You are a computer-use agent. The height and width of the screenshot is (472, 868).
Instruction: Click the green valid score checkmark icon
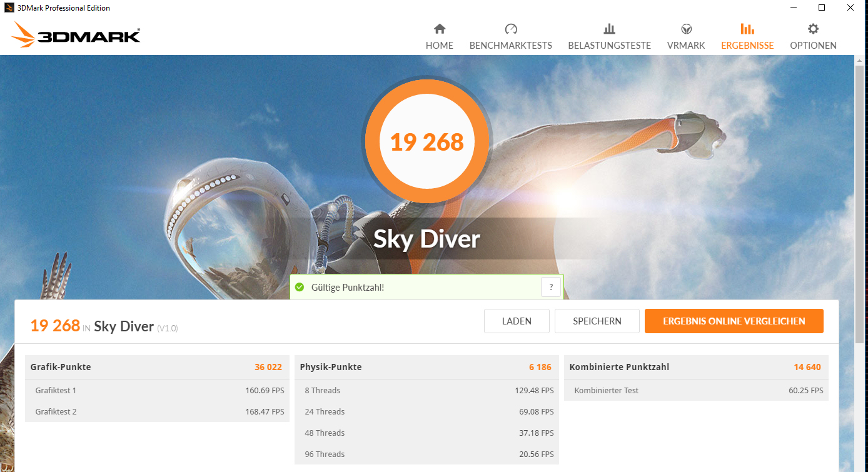point(300,287)
